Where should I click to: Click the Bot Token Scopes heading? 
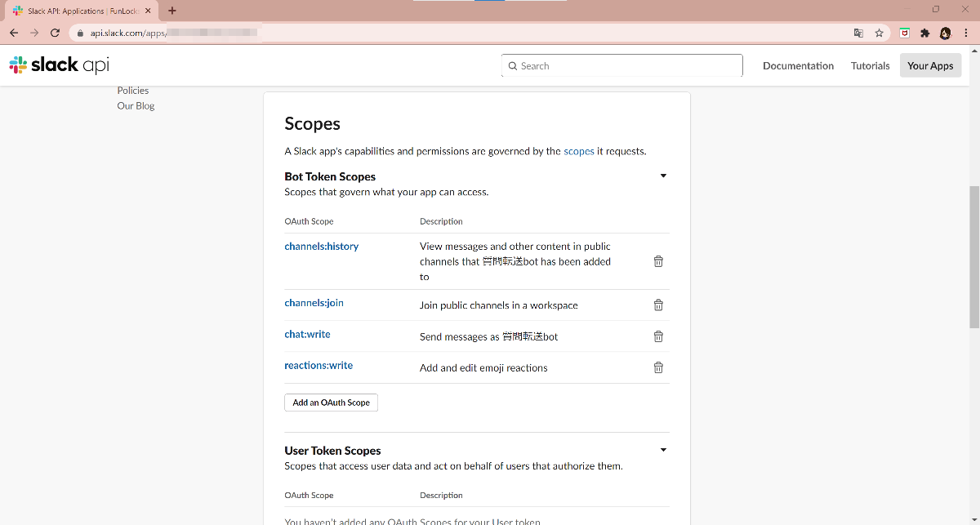click(330, 176)
